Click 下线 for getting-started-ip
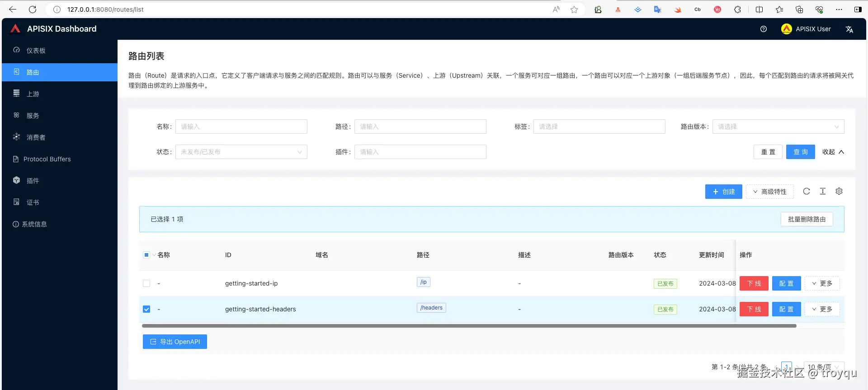868x390 pixels. [x=754, y=283]
